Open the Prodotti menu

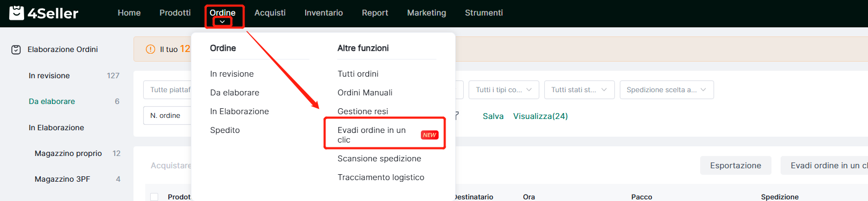point(175,13)
